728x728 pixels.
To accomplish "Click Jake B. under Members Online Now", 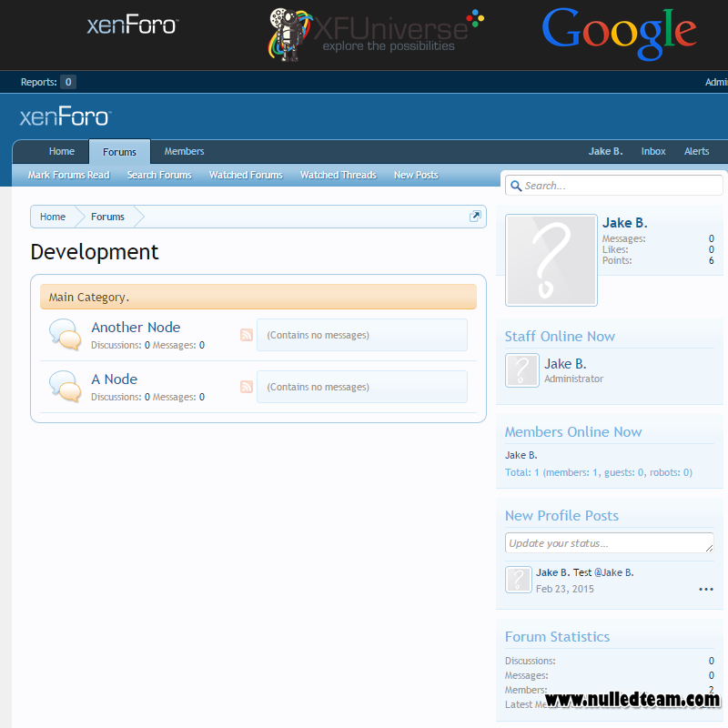I will point(521,455).
